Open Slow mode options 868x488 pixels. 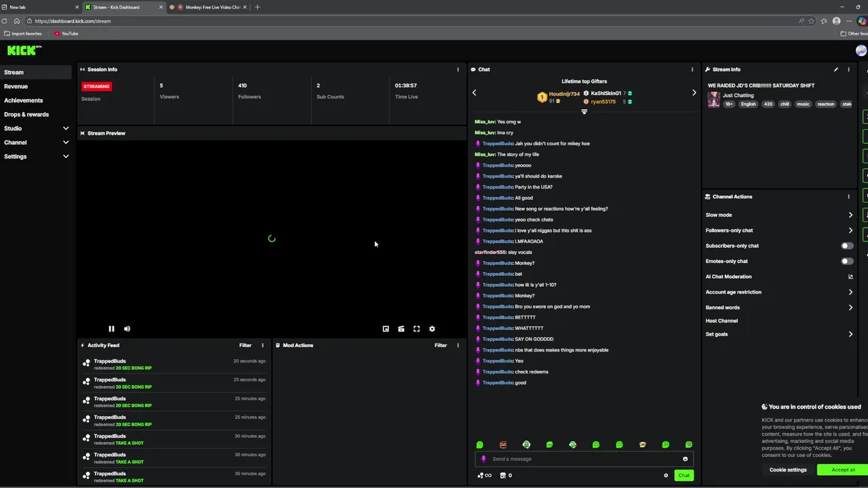tap(779, 215)
